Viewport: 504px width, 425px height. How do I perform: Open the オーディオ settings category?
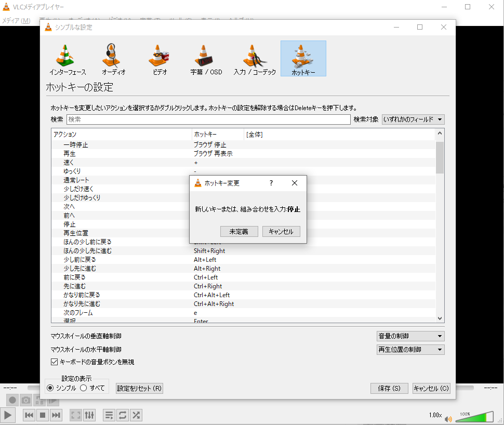113,59
